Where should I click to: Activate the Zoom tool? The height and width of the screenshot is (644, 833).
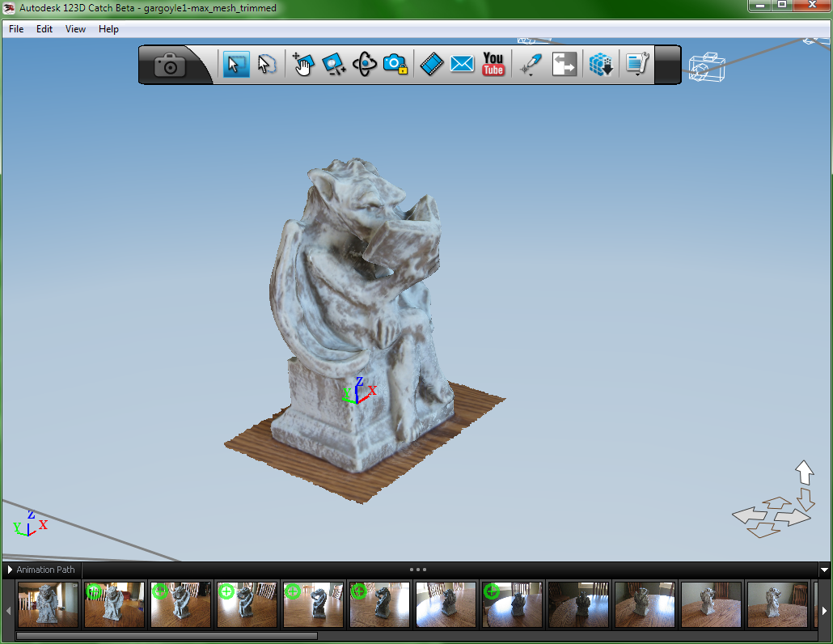pos(335,64)
